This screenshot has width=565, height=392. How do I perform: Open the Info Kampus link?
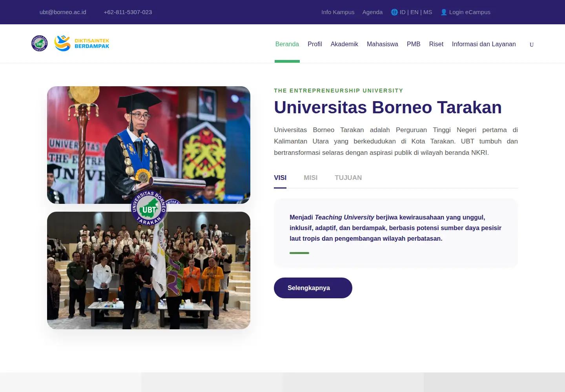click(x=338, y=12)
